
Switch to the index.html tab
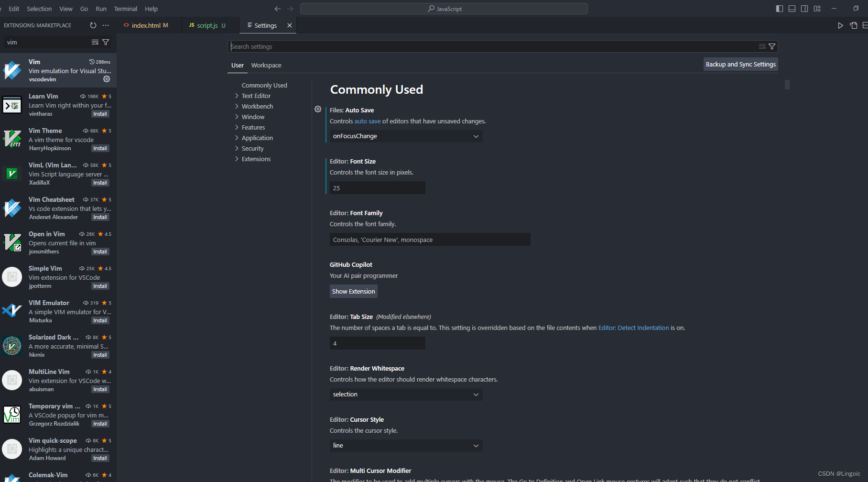(149, 25)
